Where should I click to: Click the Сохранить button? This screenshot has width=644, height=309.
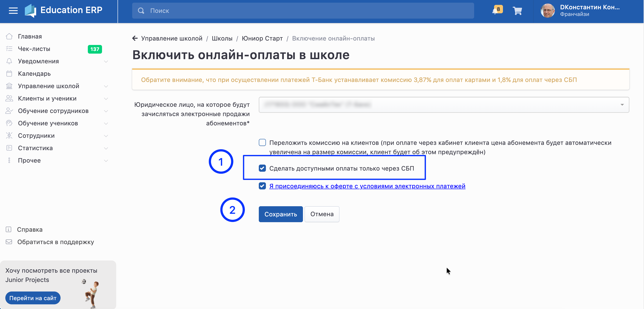pos(281,214)
